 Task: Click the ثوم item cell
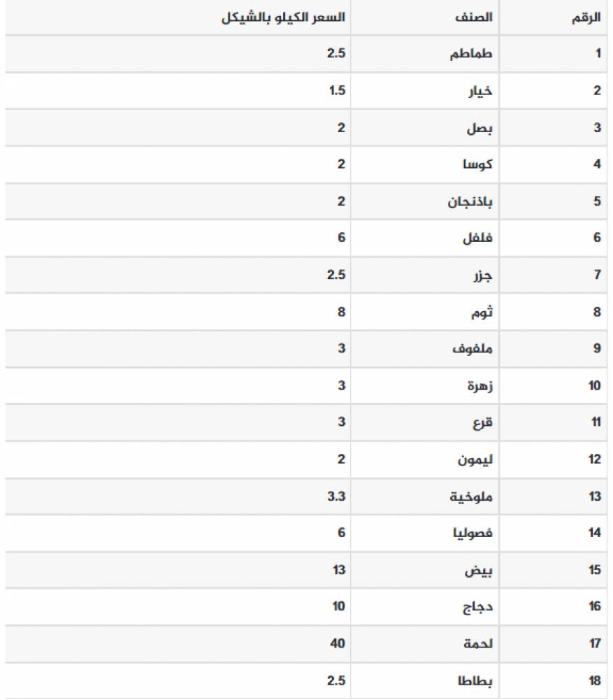point(481,312)
